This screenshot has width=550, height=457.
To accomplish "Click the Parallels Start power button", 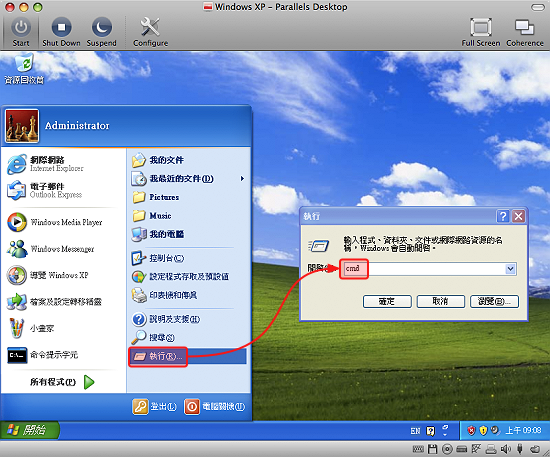I will click(x=21, y=32).
